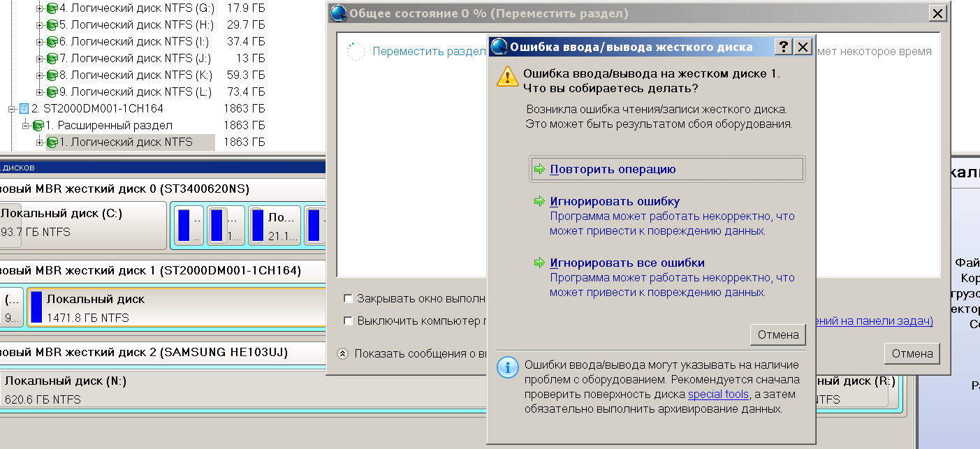
Task: Click the disk icon of logical drive (G:)
Action: click(52, 8)
